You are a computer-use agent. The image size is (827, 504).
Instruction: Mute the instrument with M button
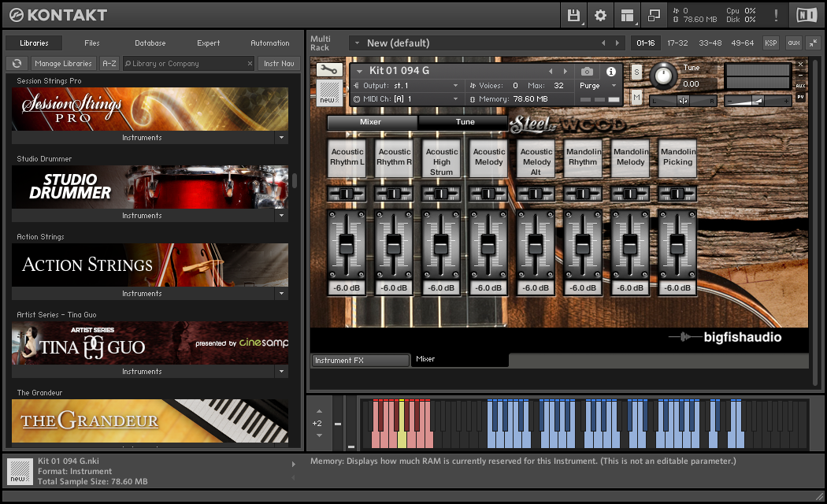point(636,98)
